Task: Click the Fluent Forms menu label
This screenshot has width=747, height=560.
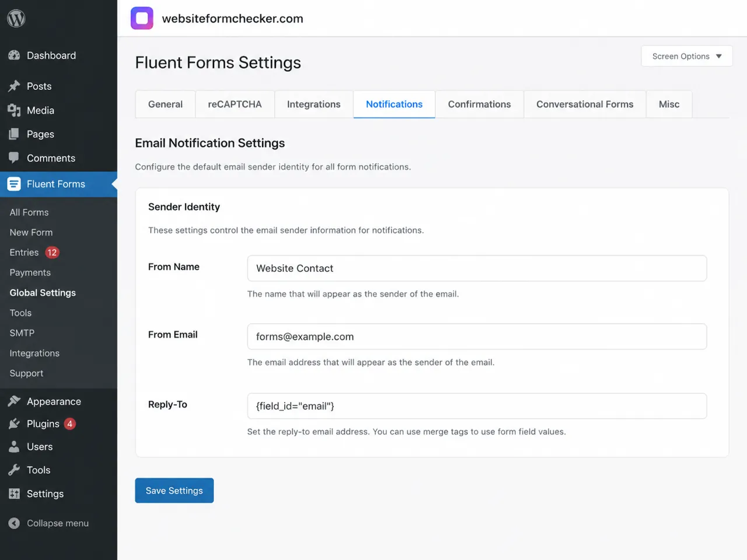Action: point(56,184)
